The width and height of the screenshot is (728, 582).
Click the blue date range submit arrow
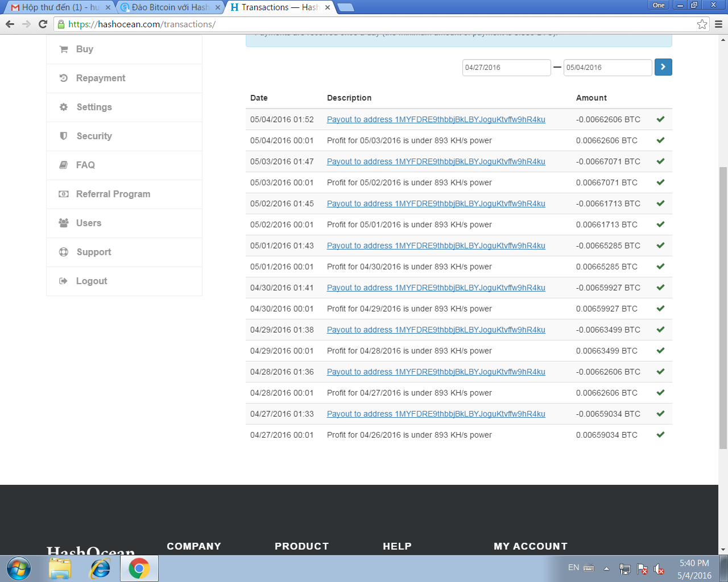(663, 67)
